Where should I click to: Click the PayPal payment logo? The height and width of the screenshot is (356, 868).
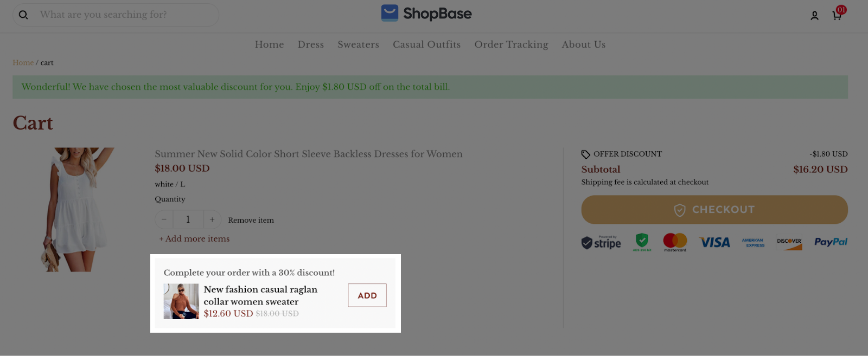[x=831, y=242]
